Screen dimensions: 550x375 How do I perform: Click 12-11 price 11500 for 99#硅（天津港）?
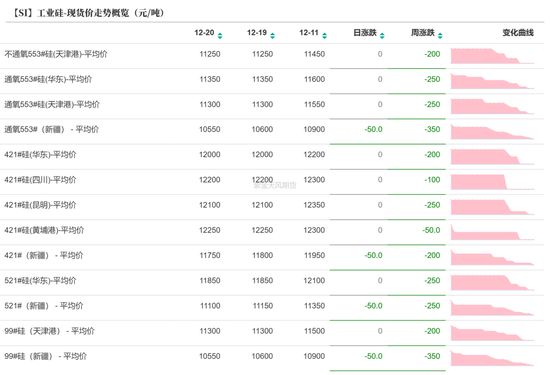[x=314, y=331]
